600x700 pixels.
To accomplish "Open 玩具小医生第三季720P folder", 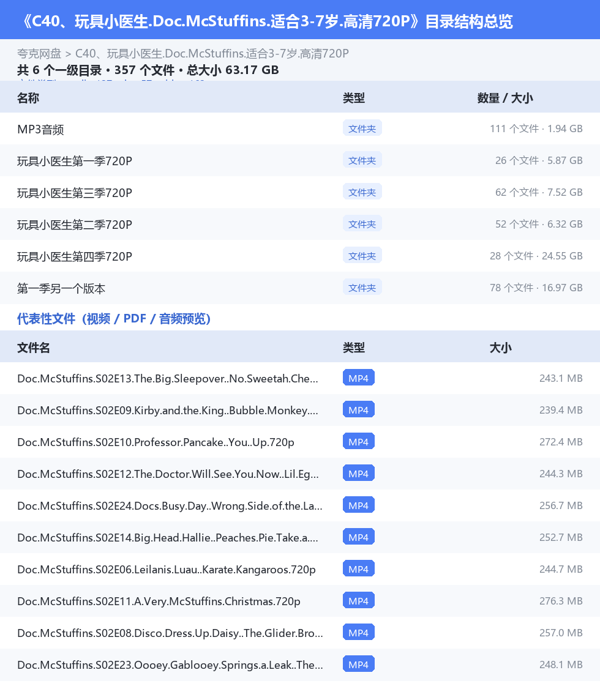I will pyautogui.click(x=300, y=192).
